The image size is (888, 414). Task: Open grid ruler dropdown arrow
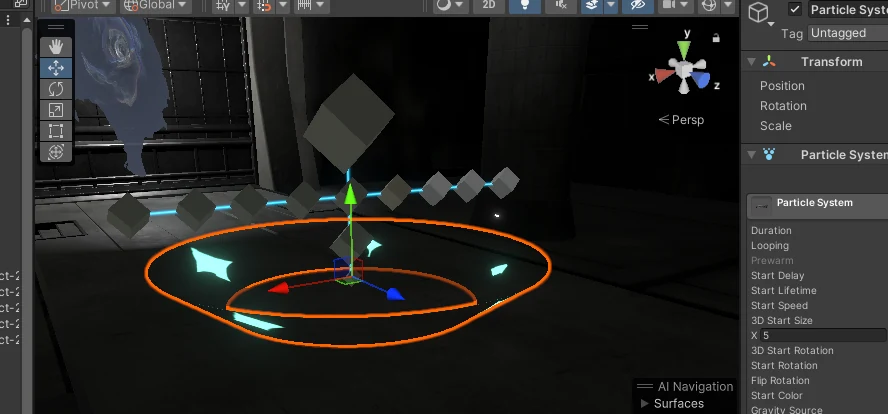[321, 6]
